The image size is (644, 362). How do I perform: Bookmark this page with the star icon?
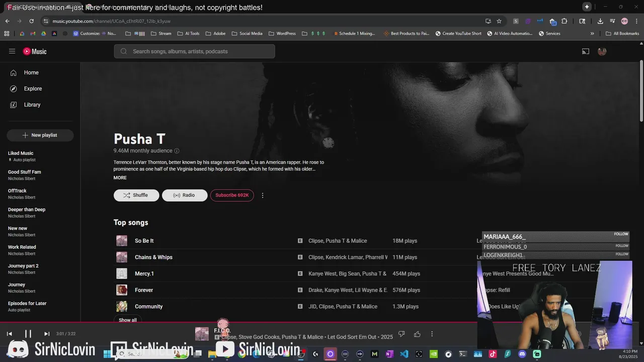[499, 21]
